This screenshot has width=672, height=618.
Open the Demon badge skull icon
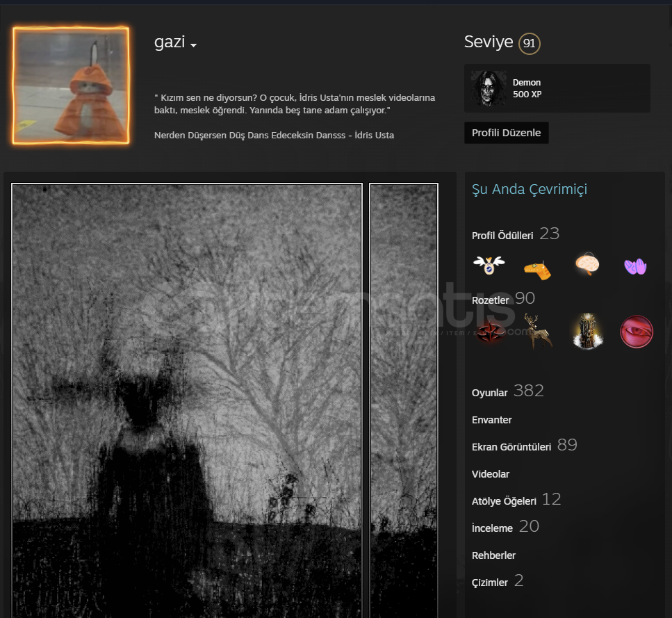pos(489,88)
